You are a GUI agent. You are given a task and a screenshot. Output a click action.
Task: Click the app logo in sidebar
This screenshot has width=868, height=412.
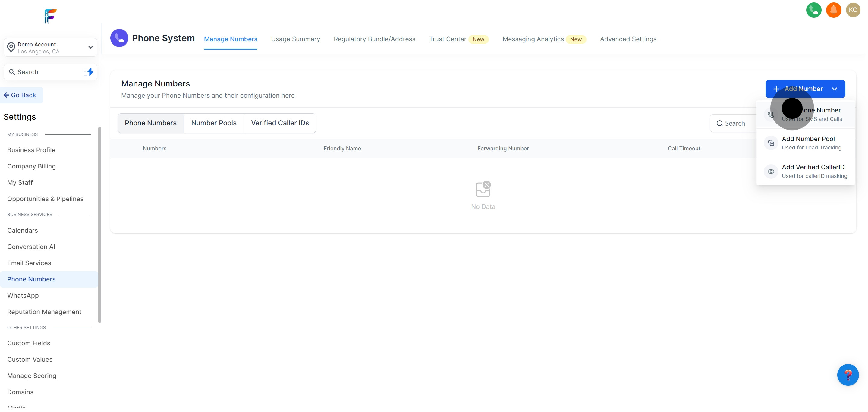pyautogui.click(x=50, y=16)
